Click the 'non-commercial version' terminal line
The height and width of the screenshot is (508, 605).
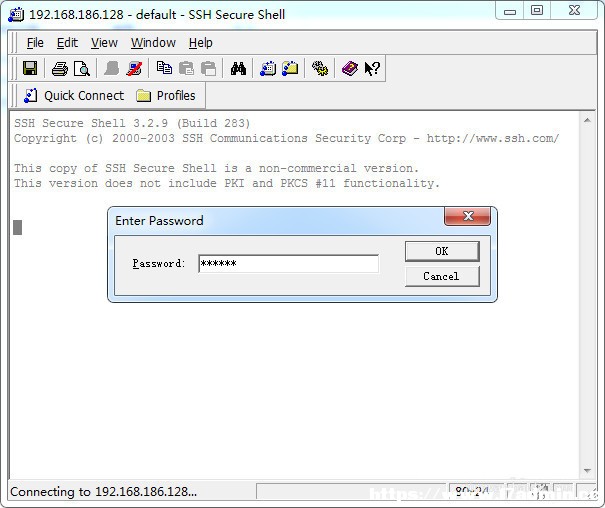(216, 168)
